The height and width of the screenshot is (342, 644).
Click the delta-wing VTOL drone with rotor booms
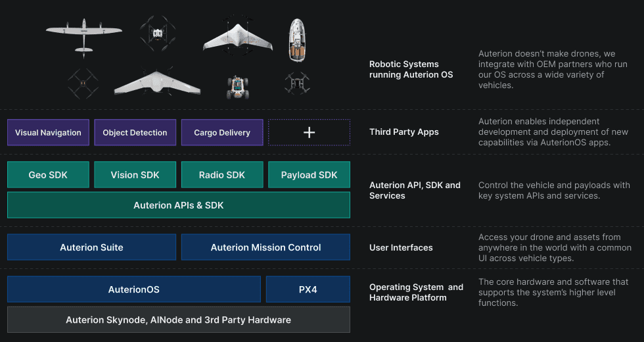click(x=237, y=37)
